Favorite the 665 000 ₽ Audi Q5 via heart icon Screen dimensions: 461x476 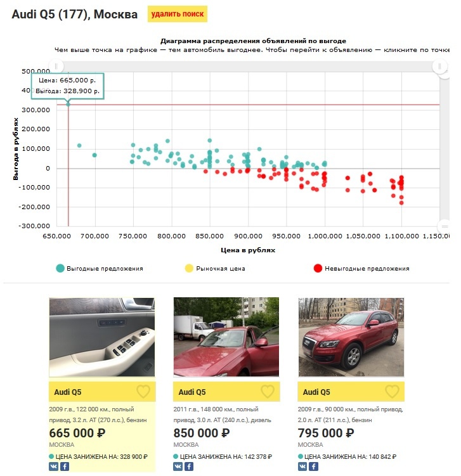[x=143, y=392]
